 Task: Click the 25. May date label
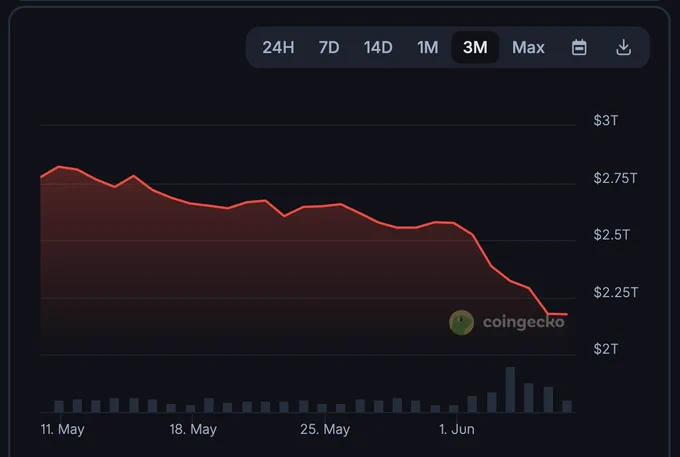coord(325,429)
